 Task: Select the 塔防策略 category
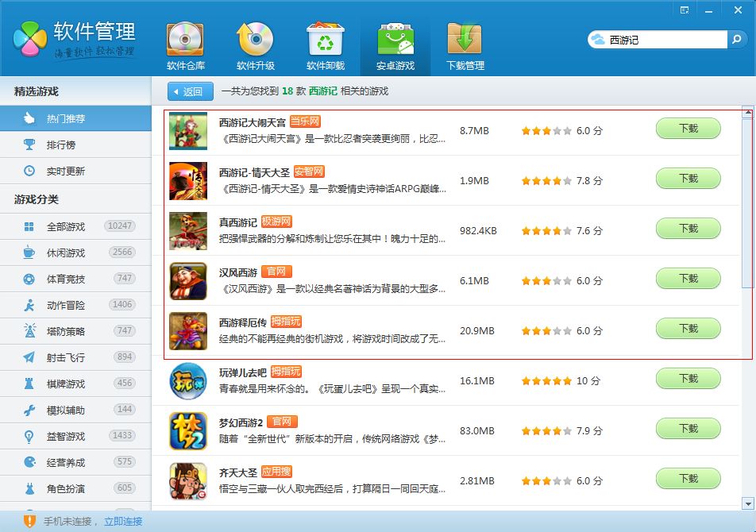pos(65,331)
